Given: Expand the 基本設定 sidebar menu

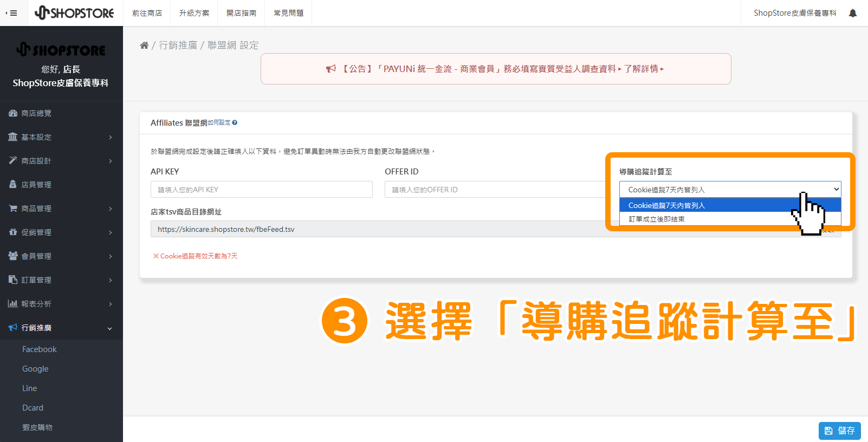Looking at the screenshot, I should coord(61,137).
